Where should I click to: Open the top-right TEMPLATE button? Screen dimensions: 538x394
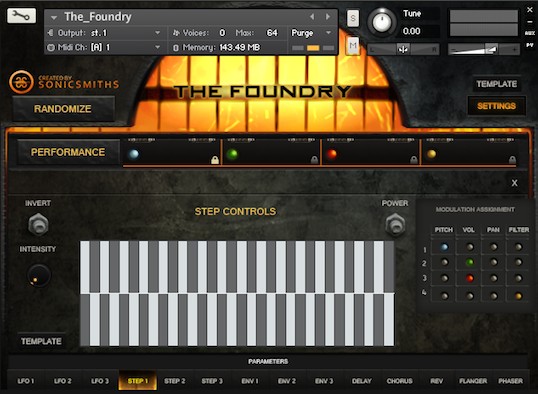pos(496,84)
